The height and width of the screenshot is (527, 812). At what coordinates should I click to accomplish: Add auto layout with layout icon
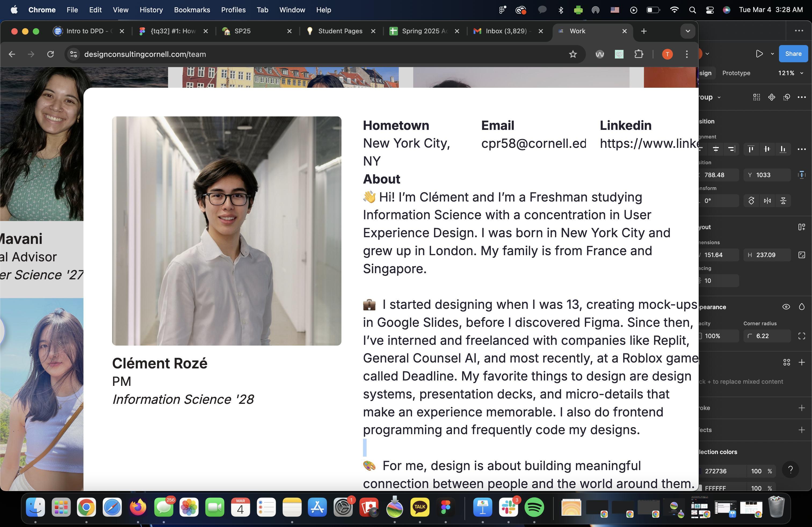[x=802, y=227]
